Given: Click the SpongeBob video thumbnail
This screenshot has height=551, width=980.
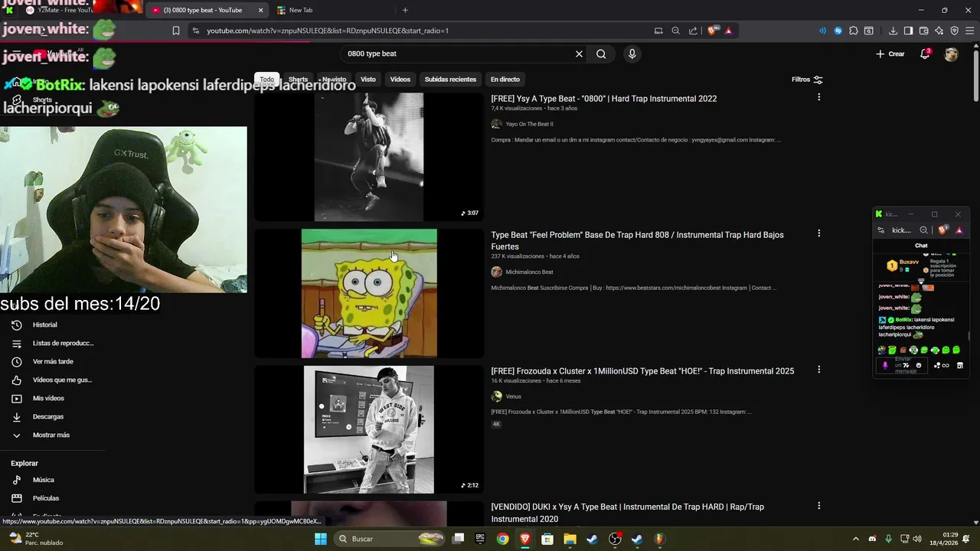Looking at the screenshot, I should pos(369,293).
